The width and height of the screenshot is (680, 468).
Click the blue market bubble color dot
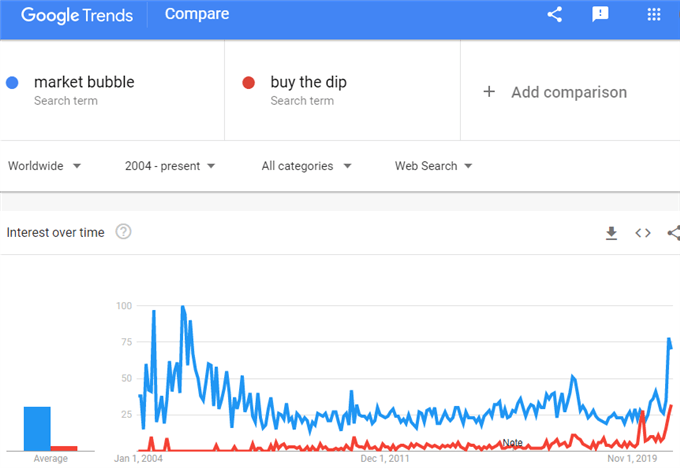coord(12,82)
